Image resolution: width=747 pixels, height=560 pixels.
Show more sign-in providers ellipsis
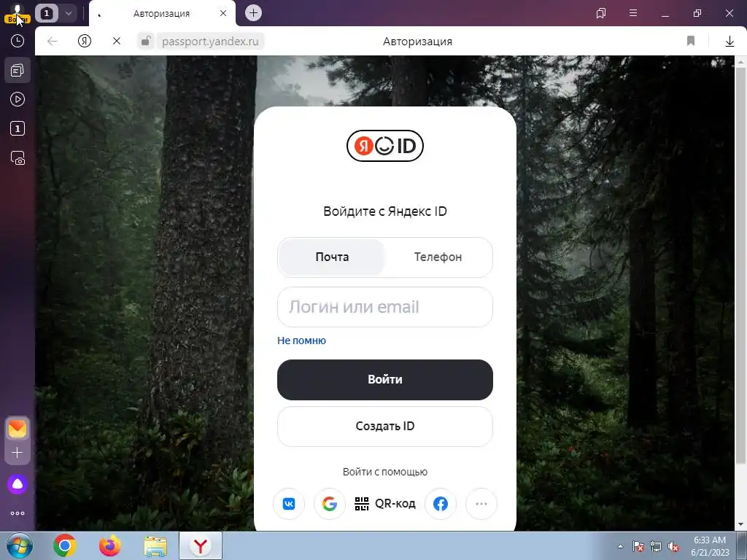[x=481, y=503]
